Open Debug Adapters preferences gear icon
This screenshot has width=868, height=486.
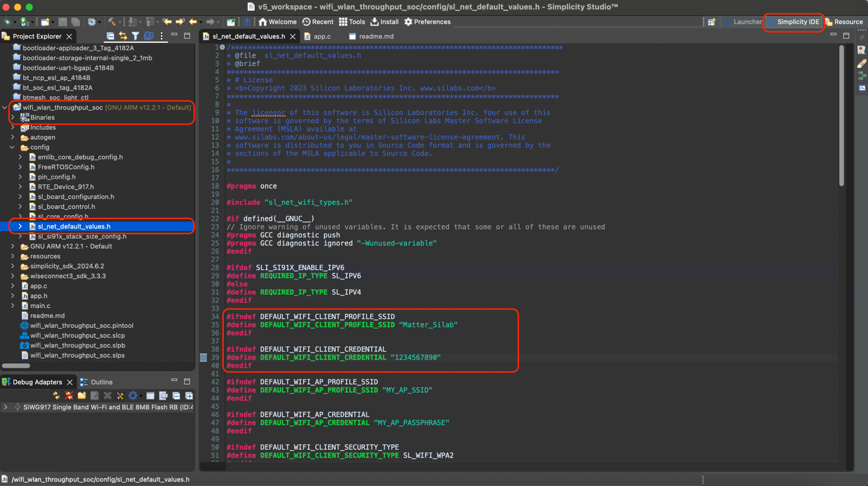(132, 395)
